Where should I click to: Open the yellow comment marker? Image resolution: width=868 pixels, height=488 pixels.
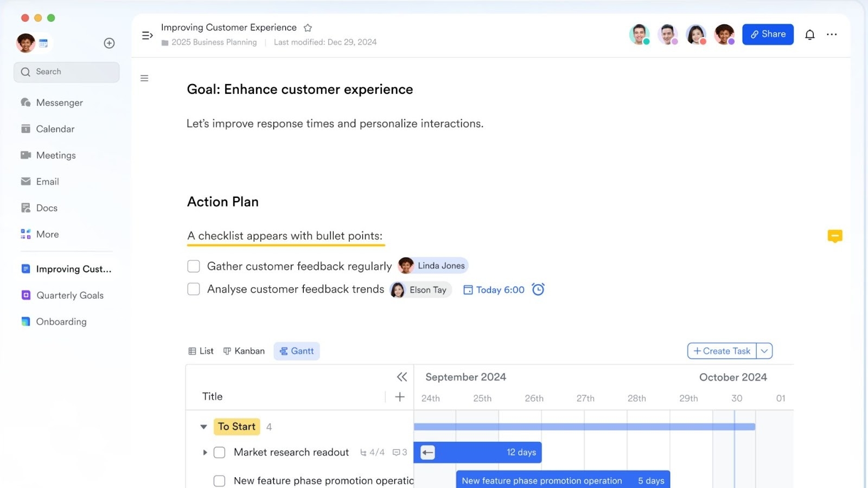point(835,236)
